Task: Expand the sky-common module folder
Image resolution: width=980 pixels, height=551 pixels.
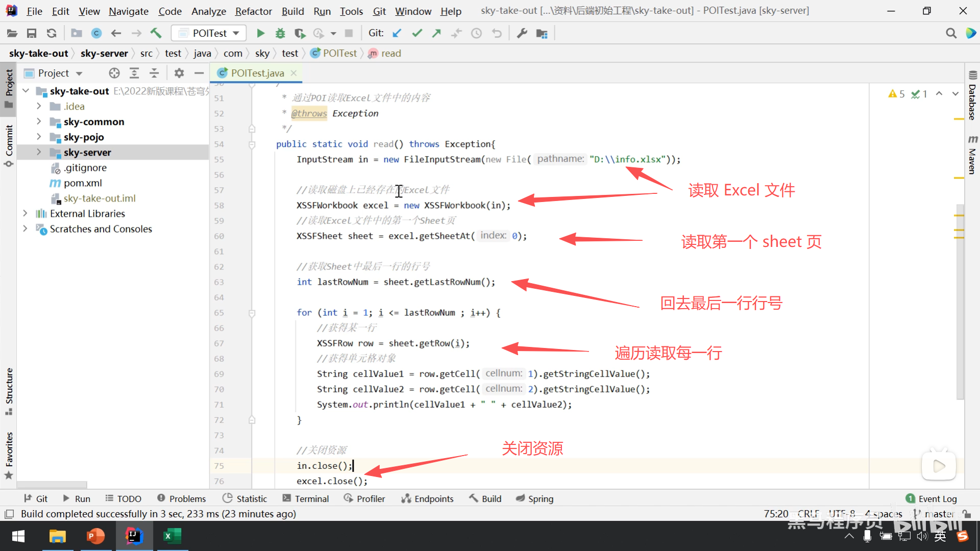Action: (39, 121)
